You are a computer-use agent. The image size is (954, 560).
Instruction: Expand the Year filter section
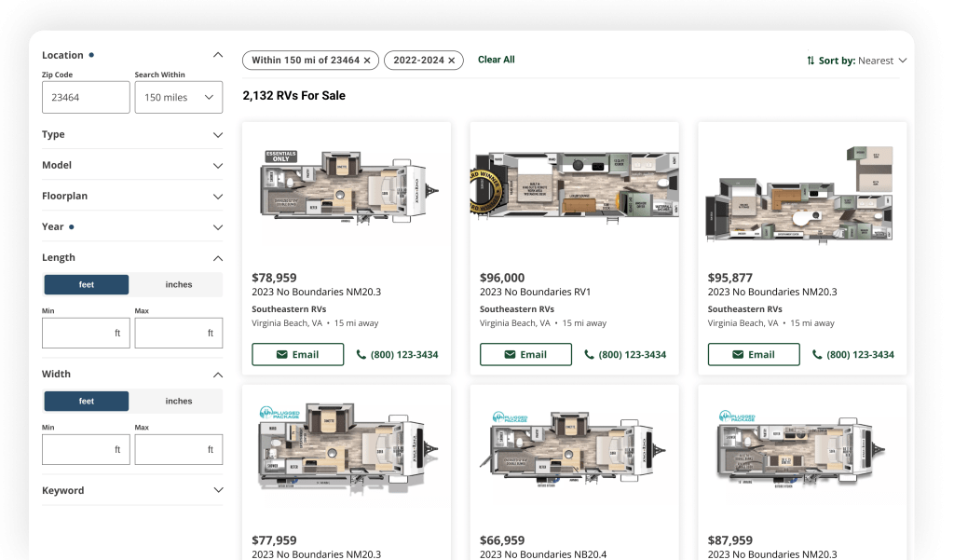click(x=218, y=227)
